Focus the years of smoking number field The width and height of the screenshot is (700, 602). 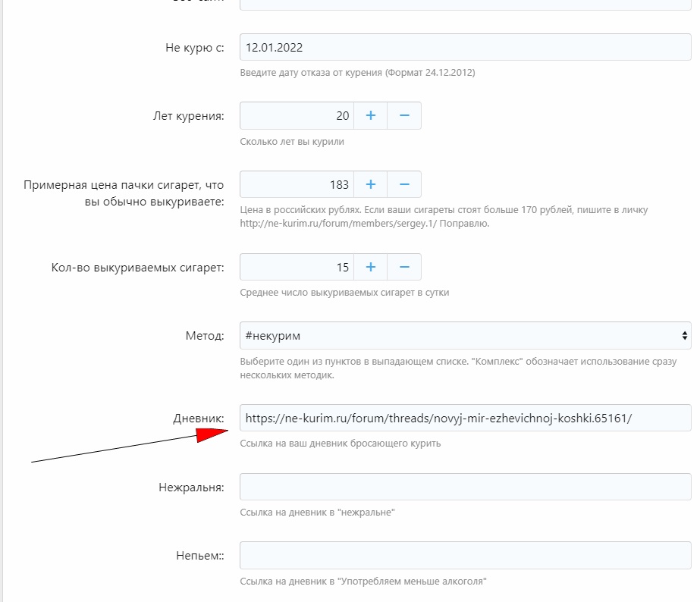pyautogui.click(x=297, y=115)
